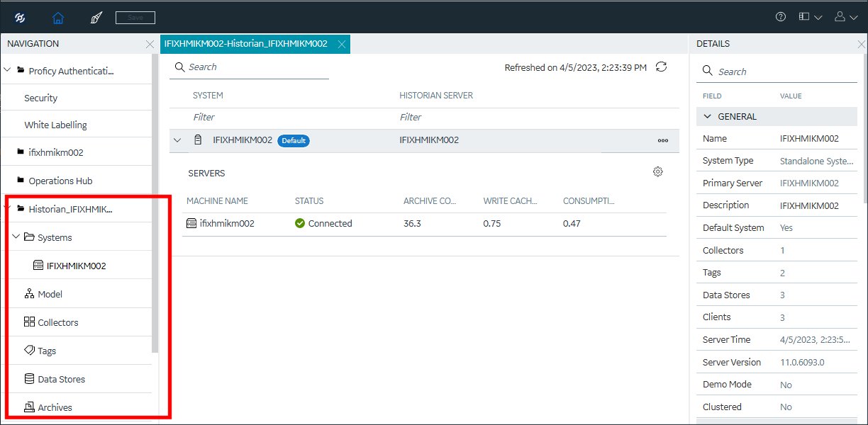Click the magnifier icon in Details search

click(707, 72)
